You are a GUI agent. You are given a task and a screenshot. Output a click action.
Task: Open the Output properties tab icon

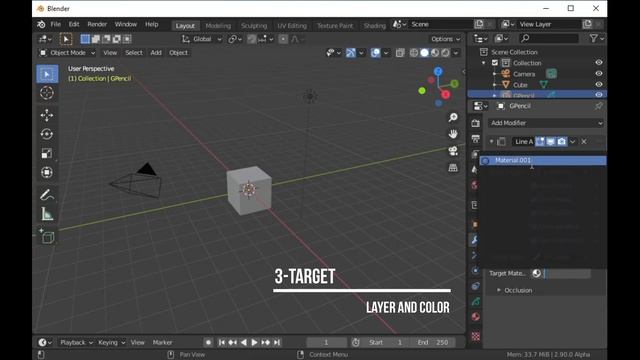[x=475, y=139]
